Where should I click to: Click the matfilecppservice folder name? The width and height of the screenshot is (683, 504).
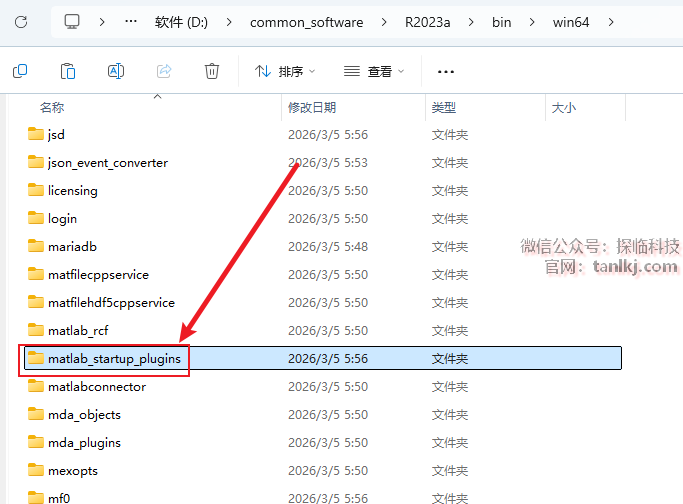pos(98,275)
